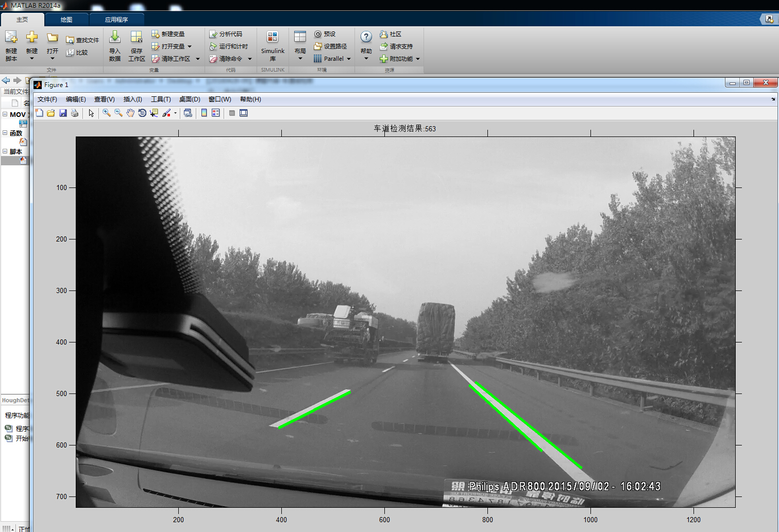Click 查找文件 (Find Files) button
This screenshot has width=779, height=532.
coord(82,40)
